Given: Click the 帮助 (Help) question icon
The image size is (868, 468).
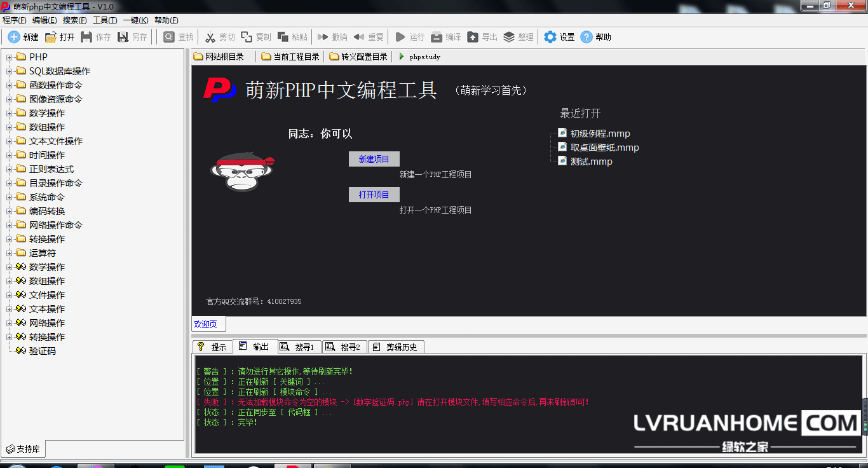Looking at the screenshot, I should tap(587, 37).
